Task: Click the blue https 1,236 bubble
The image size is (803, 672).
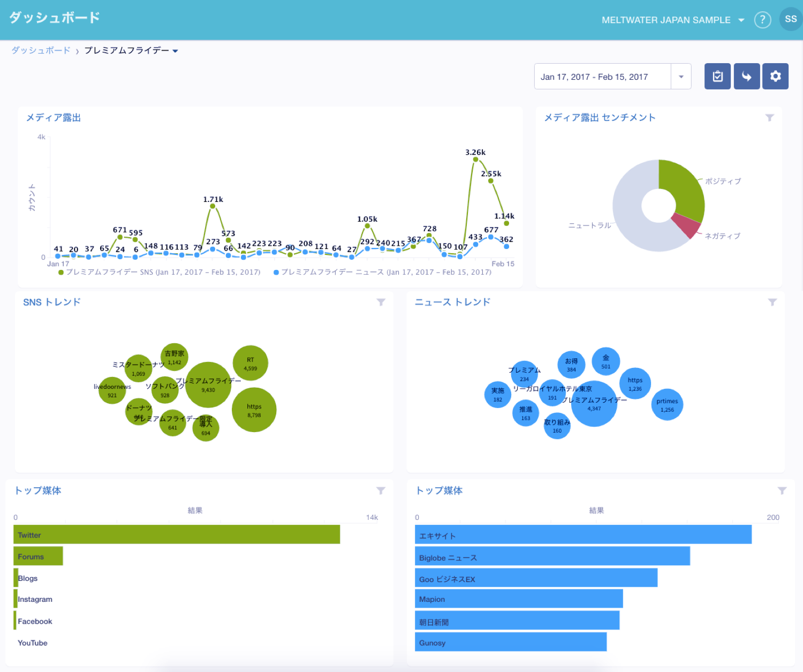Action: [635, 383]
